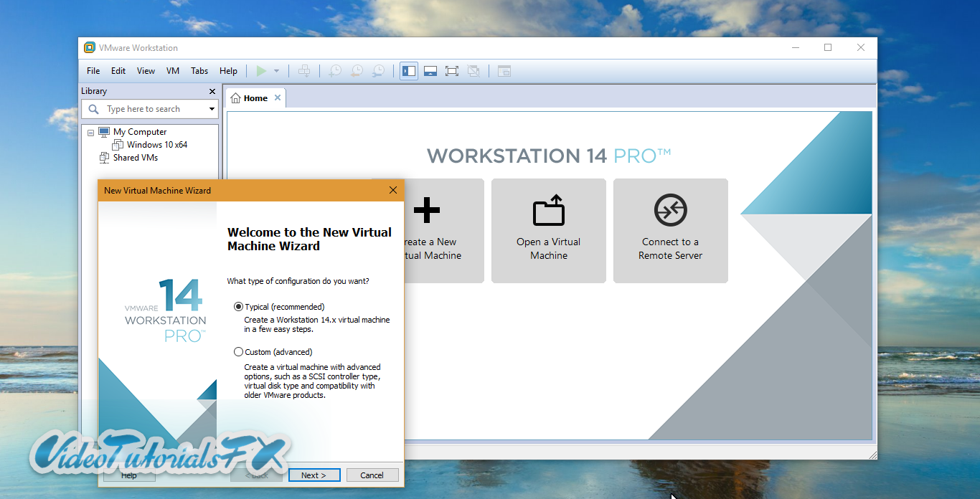Toggle the thumbnail bar view icon

[x=430, y=71]
